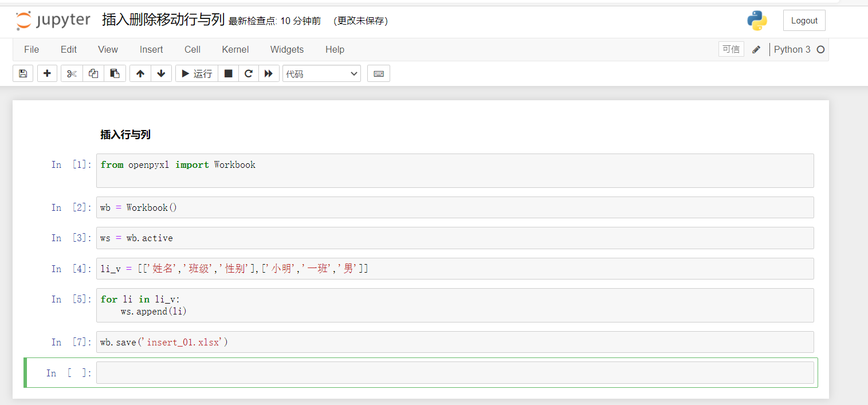Viewport: 868px width, 405px height.
Task: Save the notebook checkpoint
Action: point(22,73)
